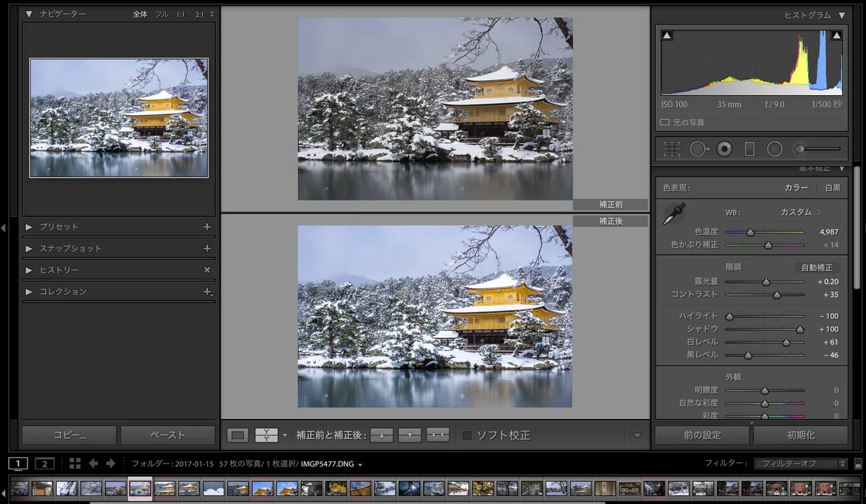Enable the ソフト校正 soft proofing checkbox
Image resolution: width=866 pixels, height=504 pixels.
(x=467, y=435)
